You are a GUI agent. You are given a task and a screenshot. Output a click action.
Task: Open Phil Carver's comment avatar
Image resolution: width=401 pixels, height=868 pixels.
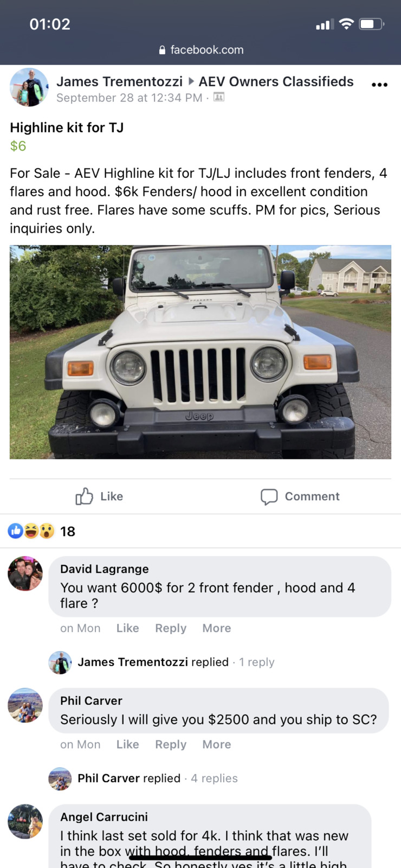tap(25, 705)
